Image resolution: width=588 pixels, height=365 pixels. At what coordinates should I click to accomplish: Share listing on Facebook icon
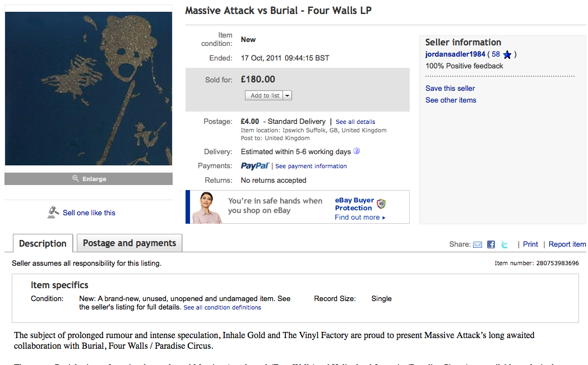(491, 244)
